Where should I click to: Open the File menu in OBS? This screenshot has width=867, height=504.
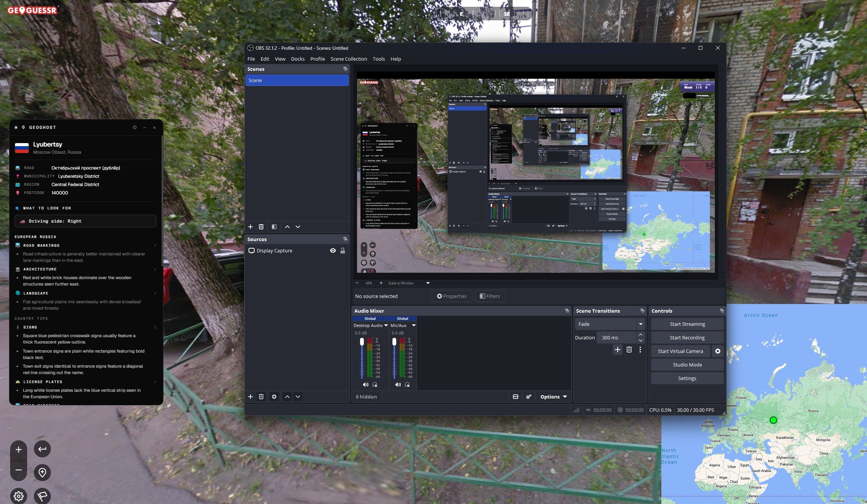point(251,59)
